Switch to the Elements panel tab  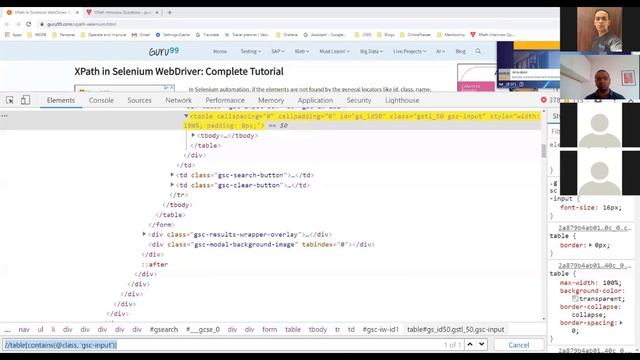(x=61, y=100)
